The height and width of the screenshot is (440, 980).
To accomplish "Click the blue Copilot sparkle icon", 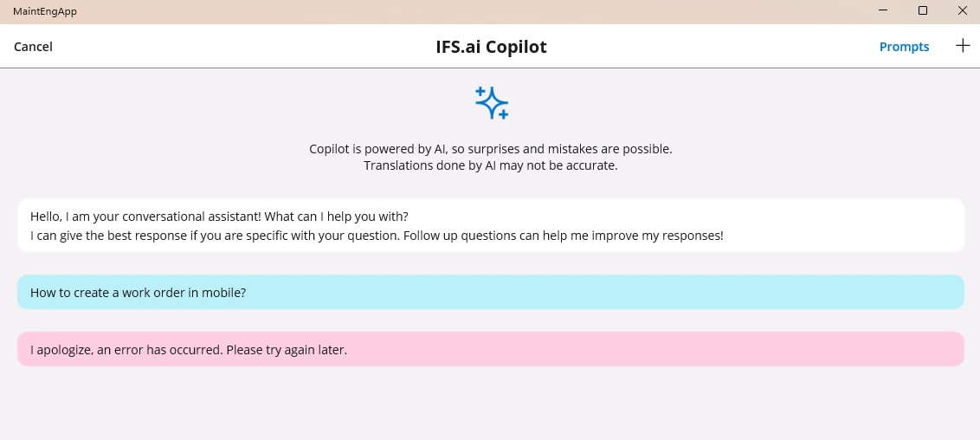I will (x=491, y=102).
